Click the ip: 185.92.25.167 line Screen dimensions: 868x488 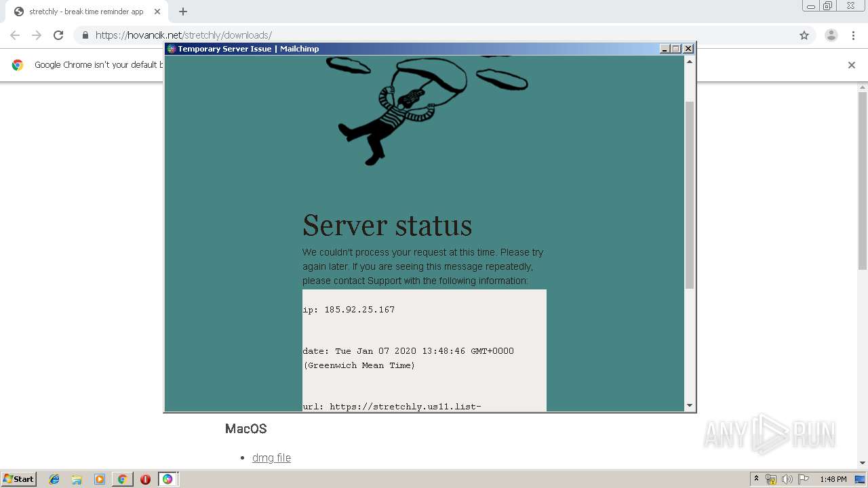click(x=349, y=310)
